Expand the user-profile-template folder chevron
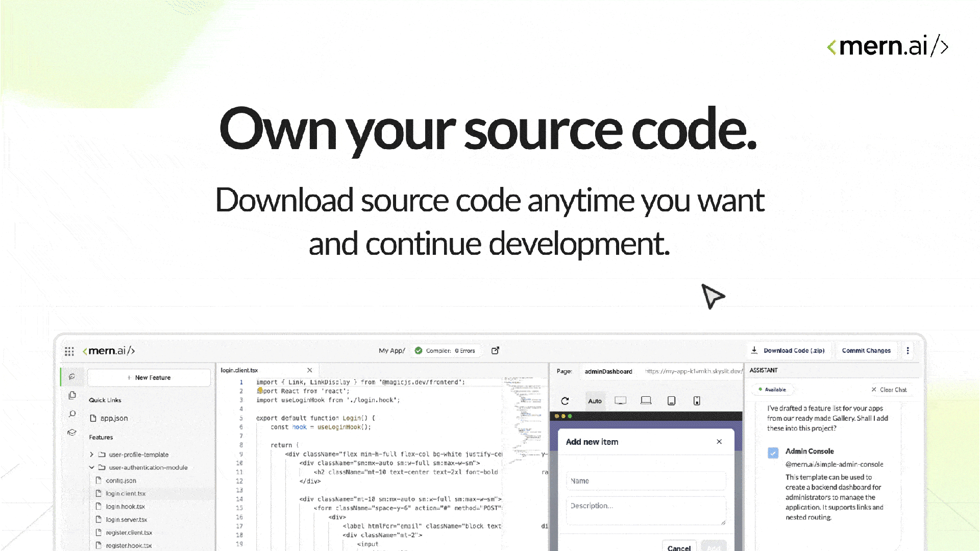The height and width of the screenshot is (551, 980). coord(91,454)
